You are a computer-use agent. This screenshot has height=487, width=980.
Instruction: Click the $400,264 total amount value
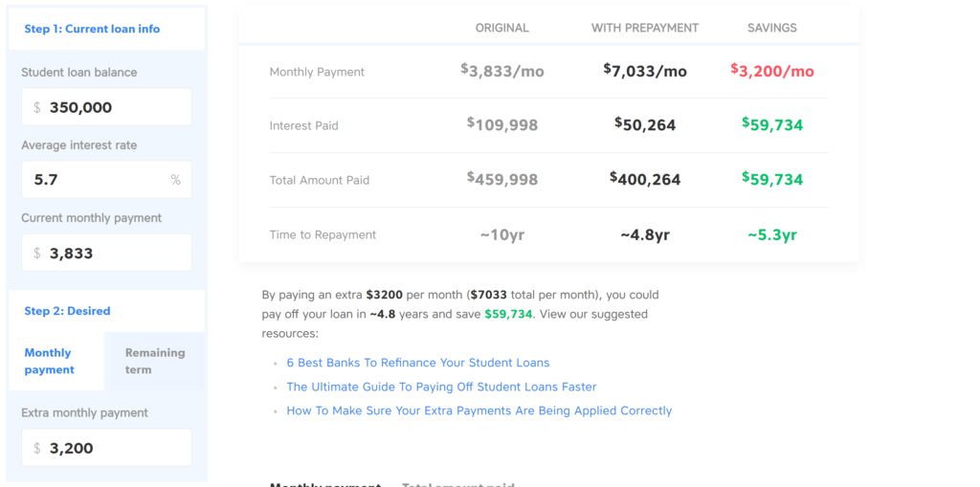tap(645, 180)
